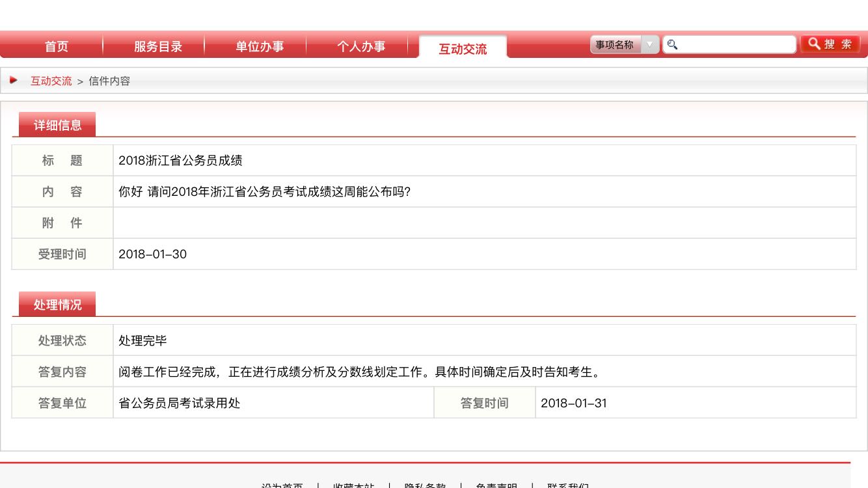
Task: Click the 附件 row label
Action: [62, 223]
